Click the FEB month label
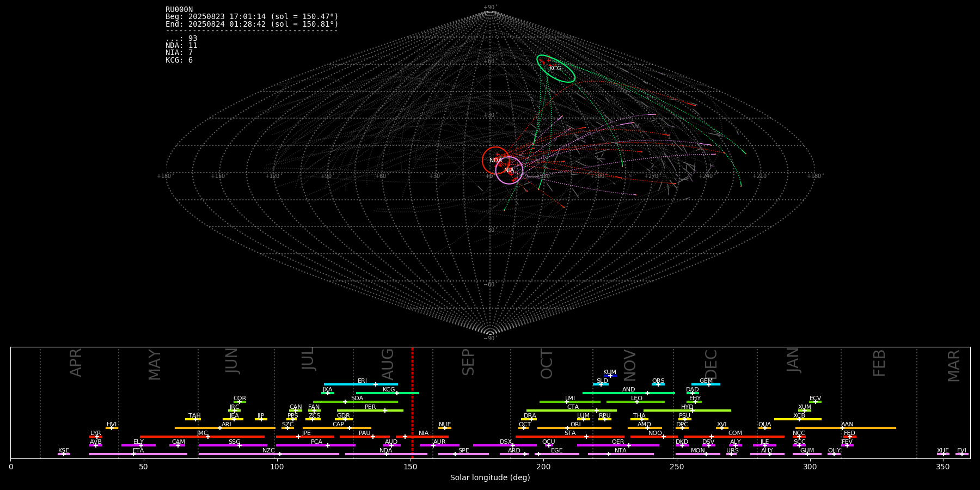Image resolution: width=980 pixels, height=490 pixels. point(879,363)
